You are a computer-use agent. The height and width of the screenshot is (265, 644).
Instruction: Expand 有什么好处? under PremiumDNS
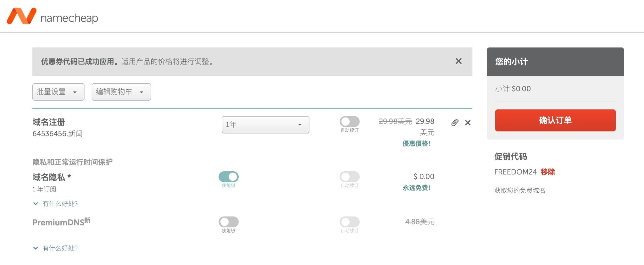pyautogui.click(x=60, y=248)
